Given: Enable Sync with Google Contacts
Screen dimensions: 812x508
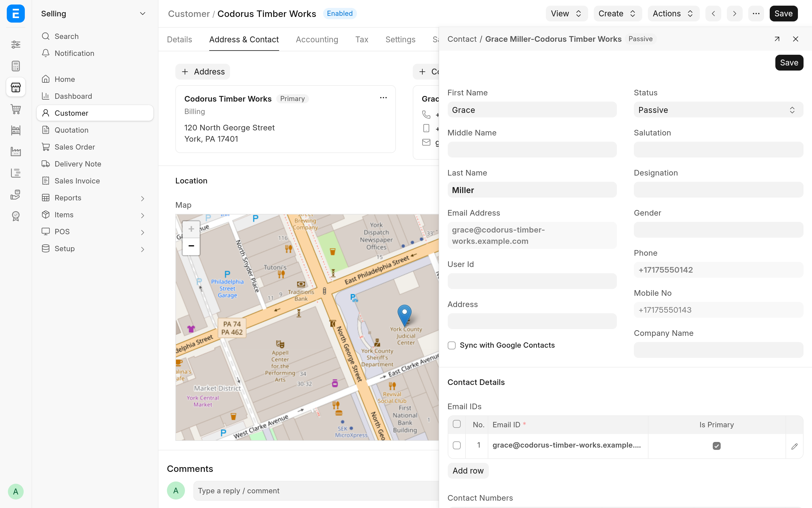Looking at the screenshot, I should click(452, 345).
